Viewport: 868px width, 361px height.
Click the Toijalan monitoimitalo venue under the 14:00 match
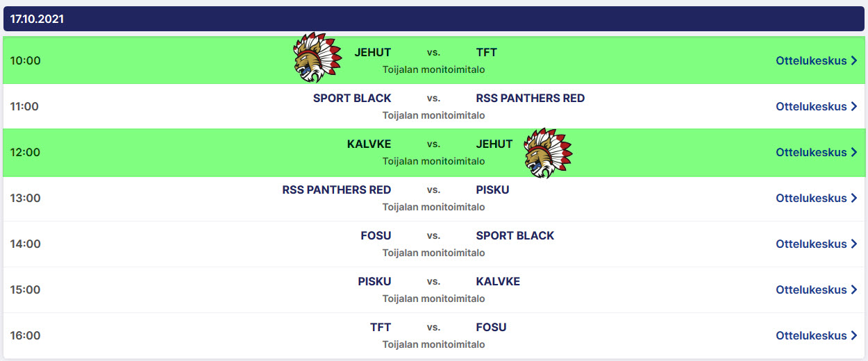point(433,253)
